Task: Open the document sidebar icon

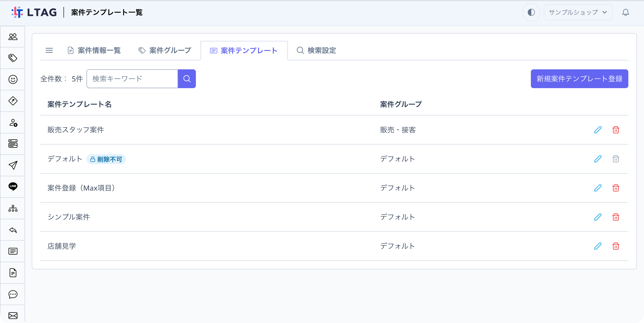Action: (13, 273)
